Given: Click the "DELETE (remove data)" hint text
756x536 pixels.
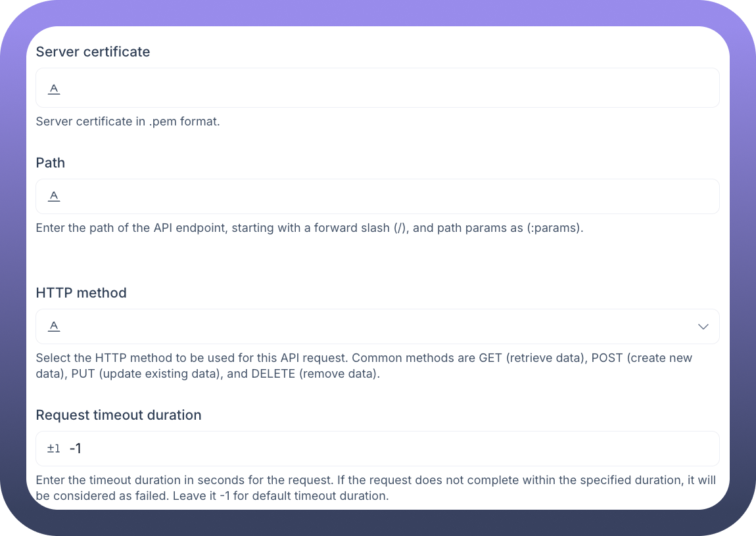Looking at the screenshot, I should tap(315, 374).
